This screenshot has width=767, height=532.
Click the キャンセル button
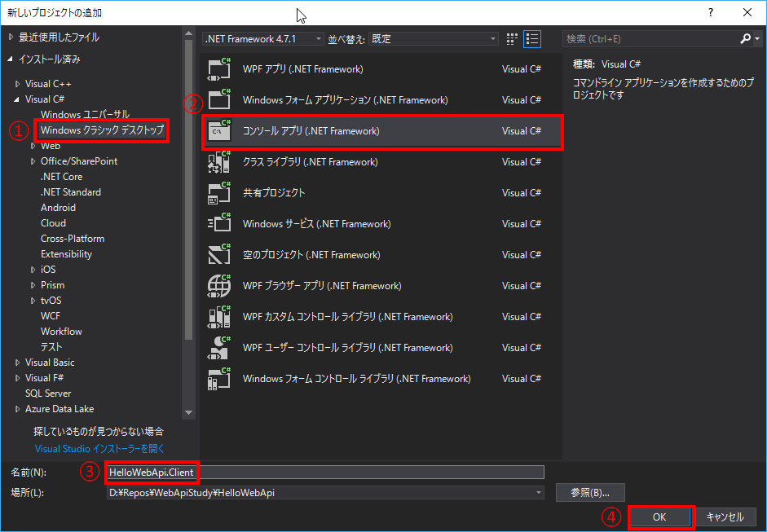coord(725,517)
